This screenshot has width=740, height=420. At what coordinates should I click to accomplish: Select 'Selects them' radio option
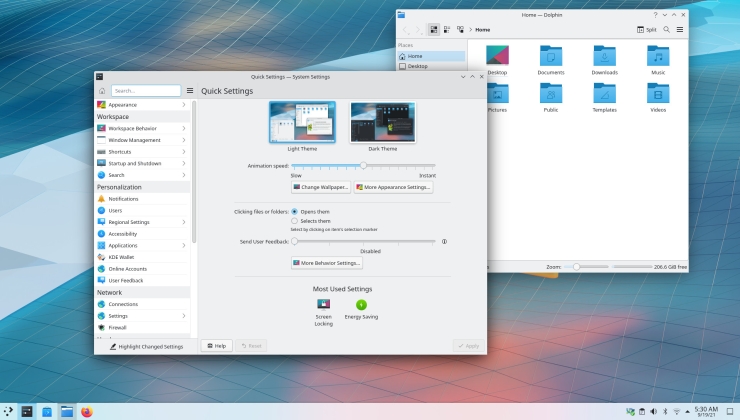294,221
